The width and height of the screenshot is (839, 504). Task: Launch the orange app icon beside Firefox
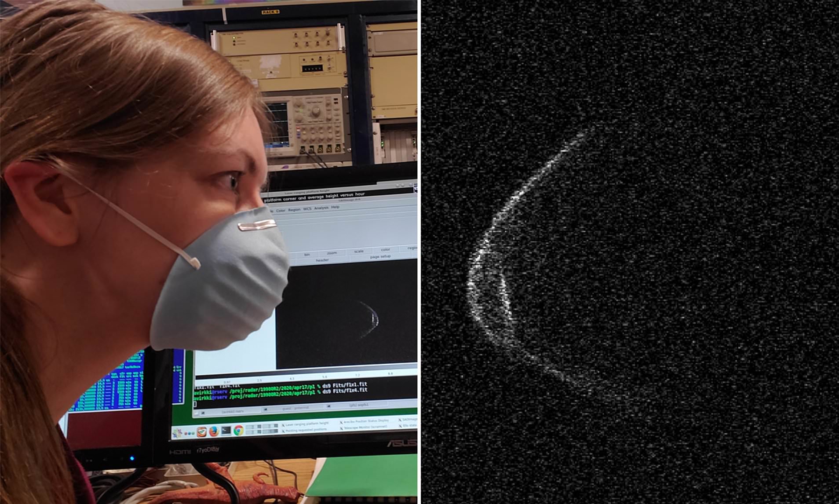(x=202, y=432)
